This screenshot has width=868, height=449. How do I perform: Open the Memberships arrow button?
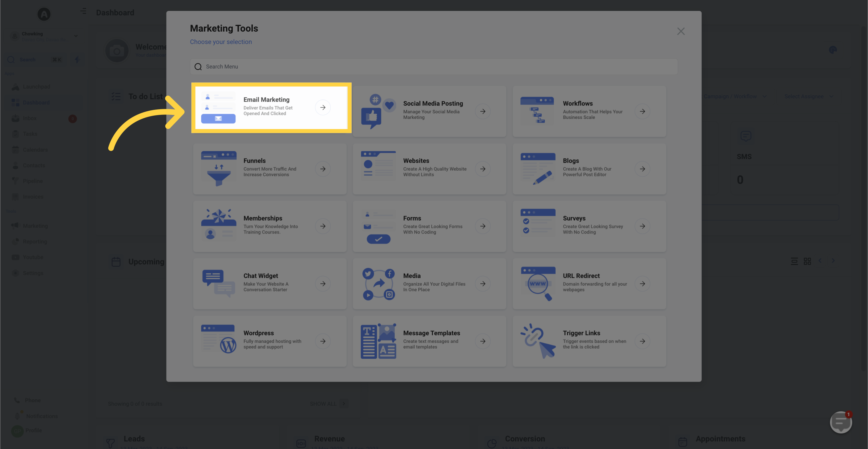pyautogui.click(x=322, y=226)
